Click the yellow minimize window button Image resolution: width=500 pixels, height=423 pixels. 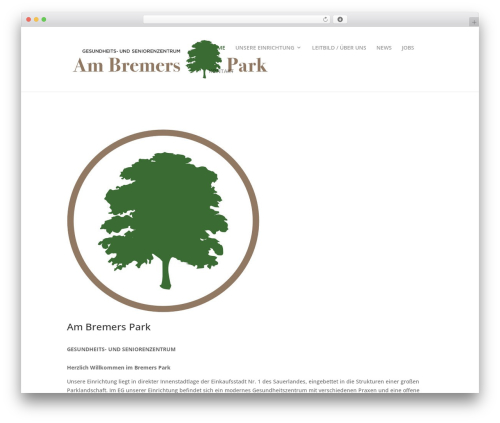point(36,19)
